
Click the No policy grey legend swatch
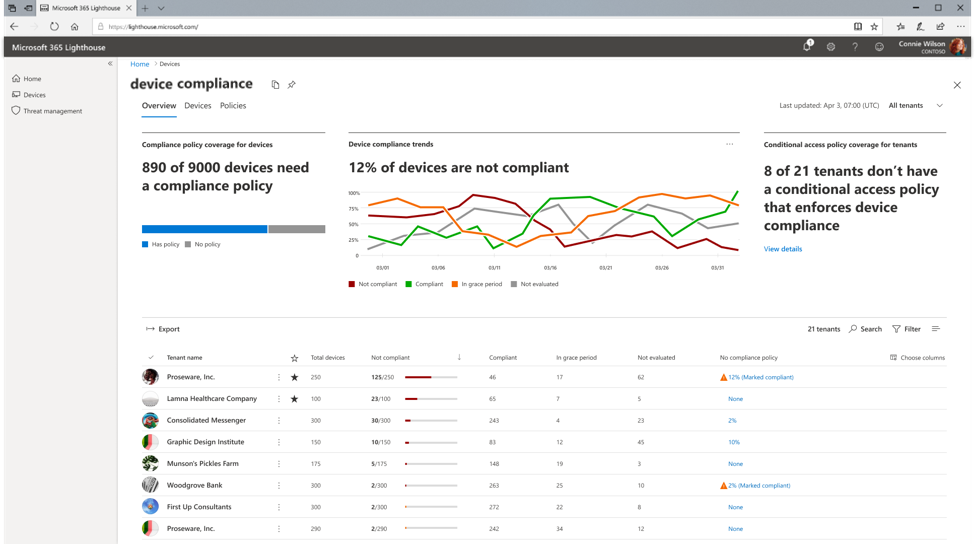[x=188, y=244]
